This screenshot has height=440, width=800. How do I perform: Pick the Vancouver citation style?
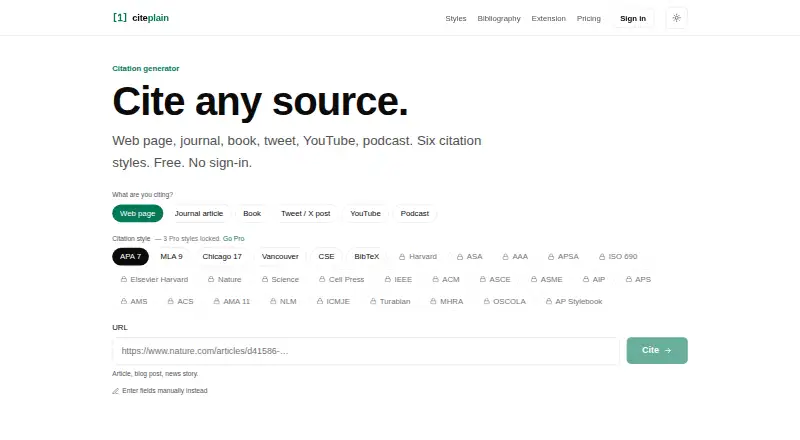pyautogui.click(x=280, y=257)
